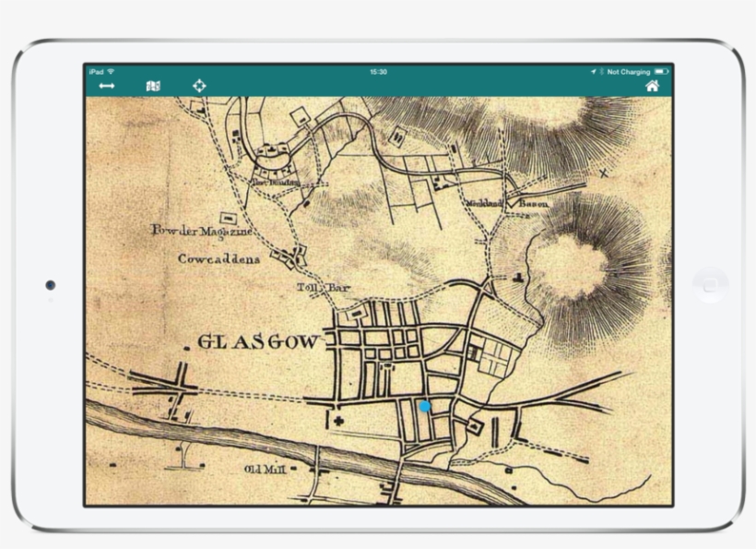The width and height of the screenshot is (756, 549).
Task: Tap the Powder Magazine label
Action: pyautogui.click(x=201, y=231)
